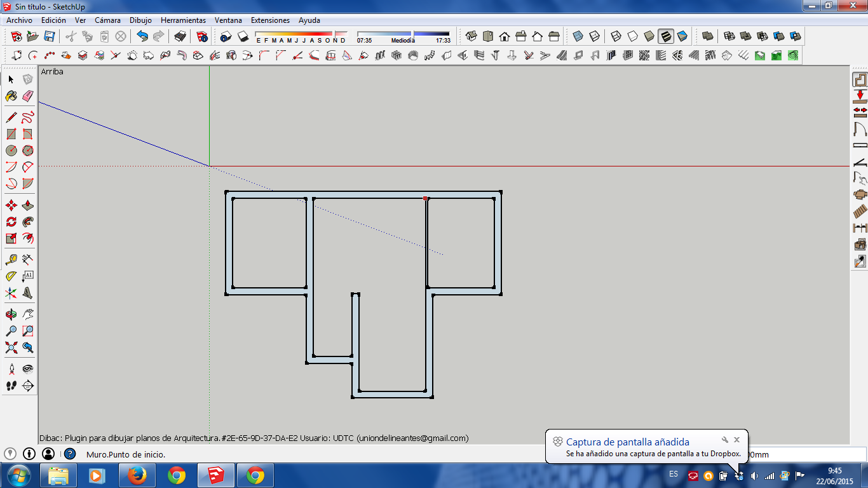The width and height of the screenshot is (868, 488).
Task: Activate the Scale tool
Action: click(11, 238)
